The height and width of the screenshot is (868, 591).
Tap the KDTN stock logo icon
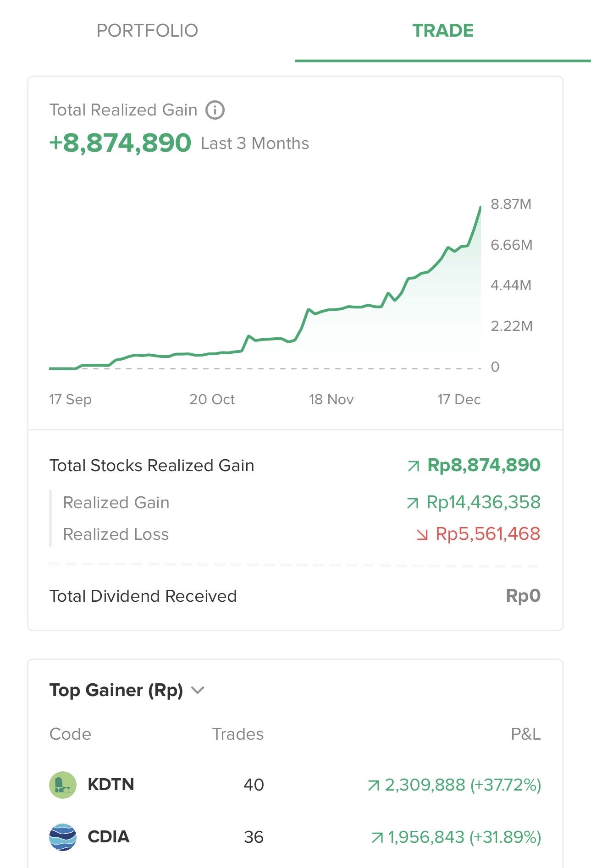63,785
